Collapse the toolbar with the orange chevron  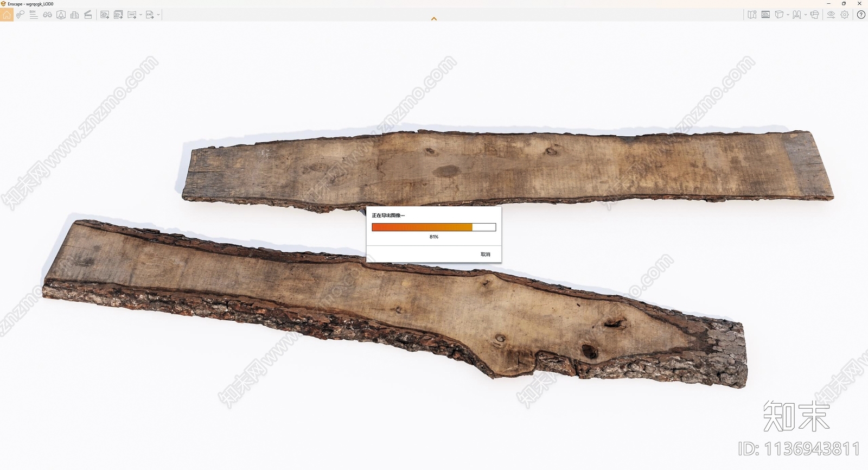pos(434,19)
